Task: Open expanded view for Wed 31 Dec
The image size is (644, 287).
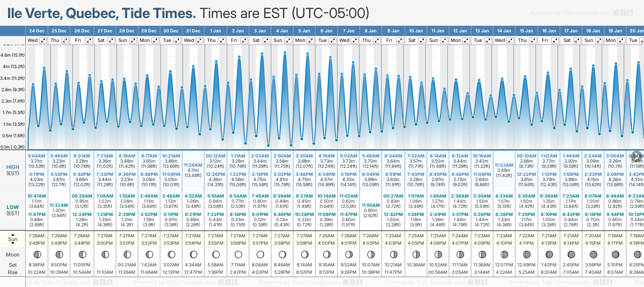Action: pyautogui.click(x=199, y=40)
